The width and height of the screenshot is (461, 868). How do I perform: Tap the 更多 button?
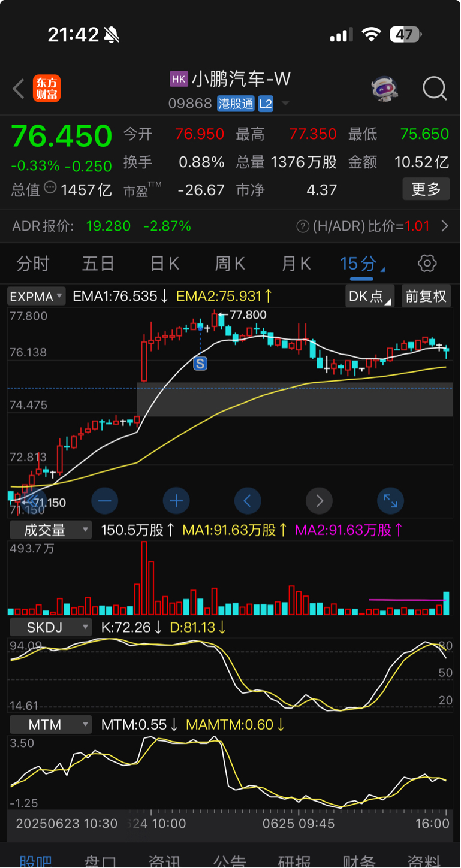tap(426, 189)
